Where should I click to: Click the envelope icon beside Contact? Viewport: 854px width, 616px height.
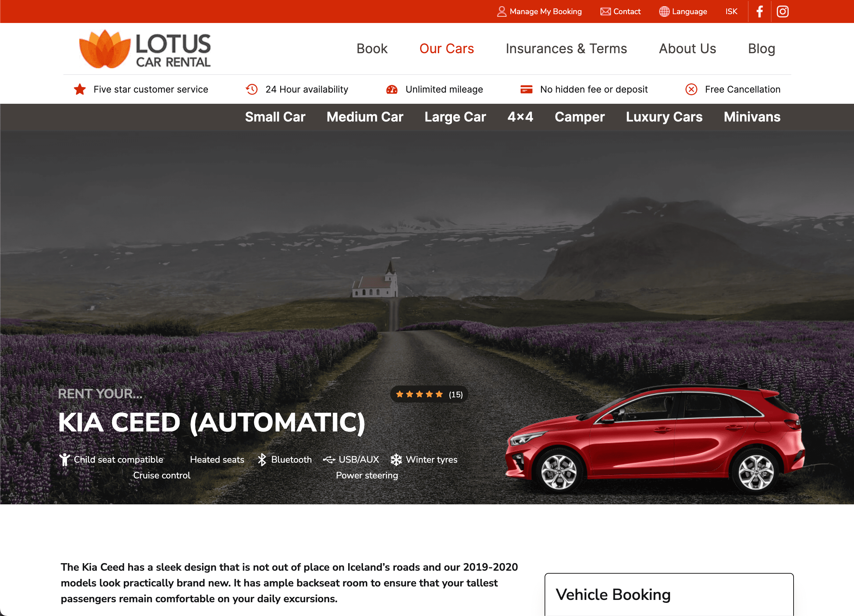(605, 12)
